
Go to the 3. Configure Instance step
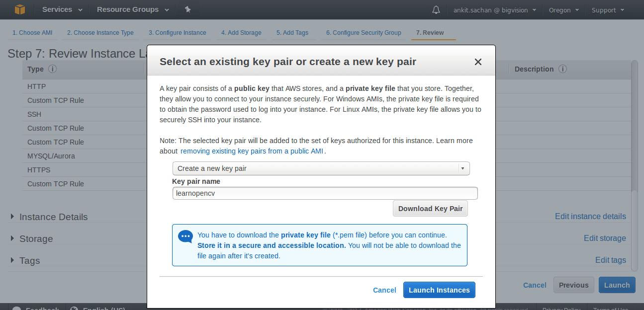(178, 33)
